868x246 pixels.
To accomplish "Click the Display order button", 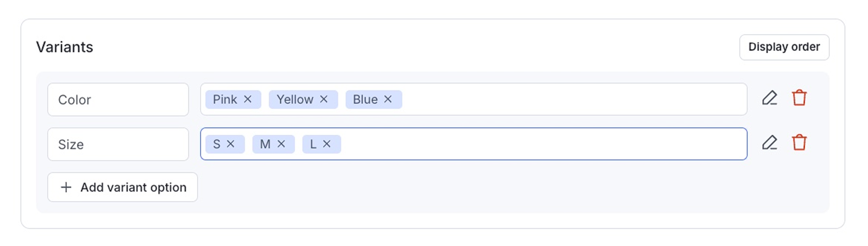I will coord(784,47).
